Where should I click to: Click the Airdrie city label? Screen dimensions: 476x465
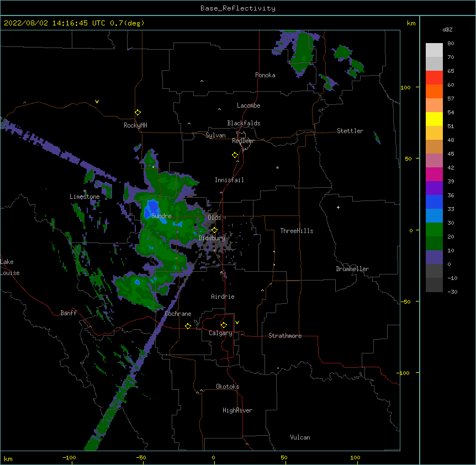point(223,297)
